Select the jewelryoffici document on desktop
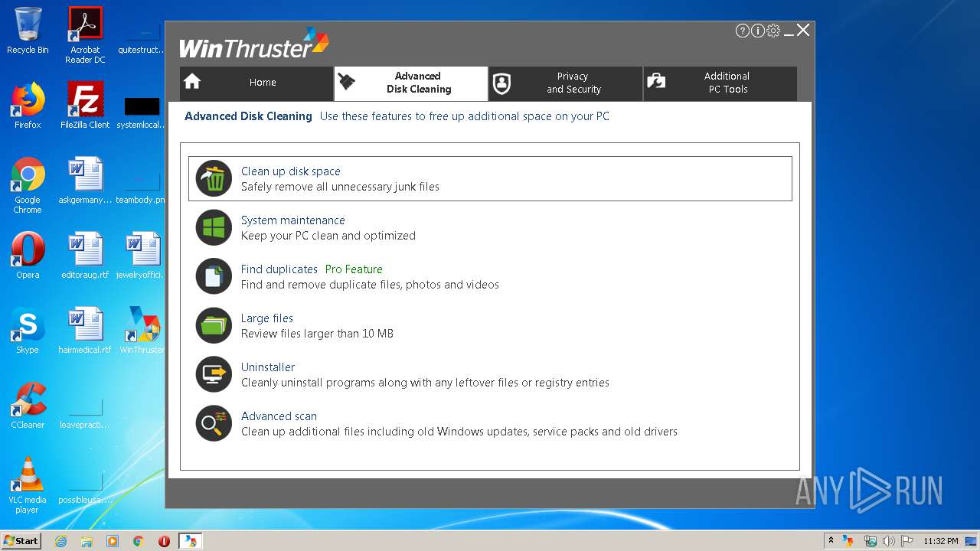 pyautogui.click(x=142, y=256)
